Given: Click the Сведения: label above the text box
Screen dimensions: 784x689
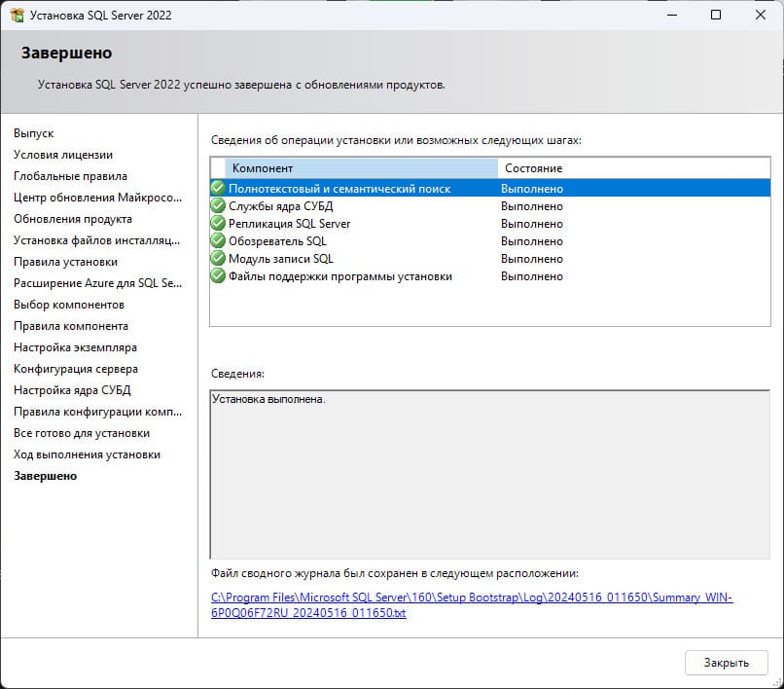Looking at the screenshot, I should (x=237, y=374).
